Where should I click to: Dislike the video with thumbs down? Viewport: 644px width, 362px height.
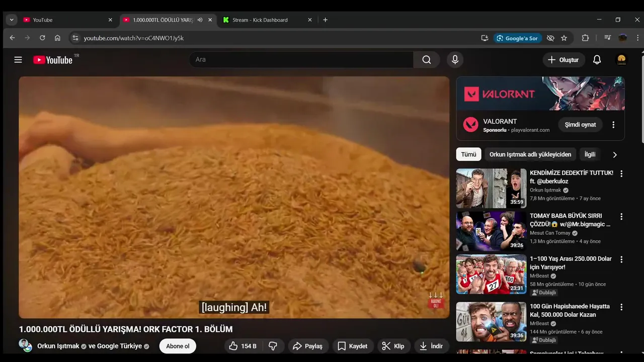(x=273, y=346)
